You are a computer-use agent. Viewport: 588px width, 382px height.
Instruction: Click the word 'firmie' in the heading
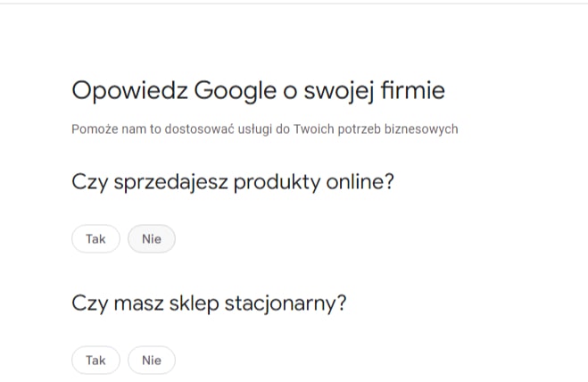[x=411, y=91]
